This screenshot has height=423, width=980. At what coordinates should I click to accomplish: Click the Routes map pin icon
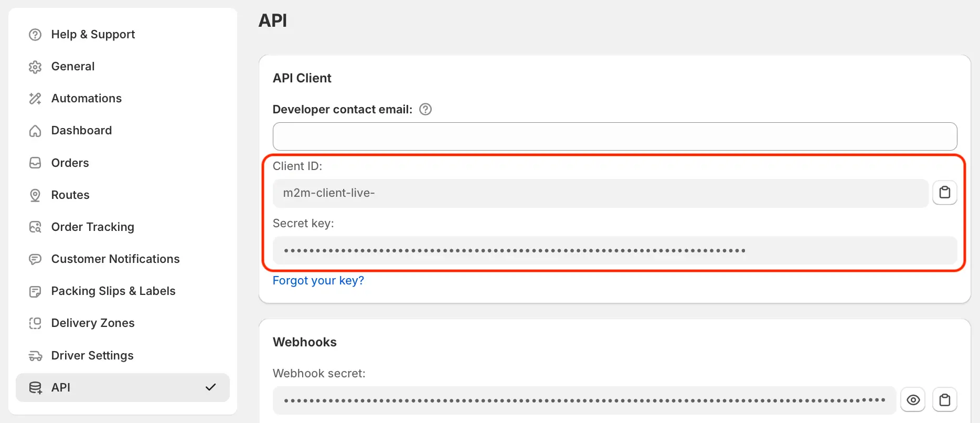35,195
